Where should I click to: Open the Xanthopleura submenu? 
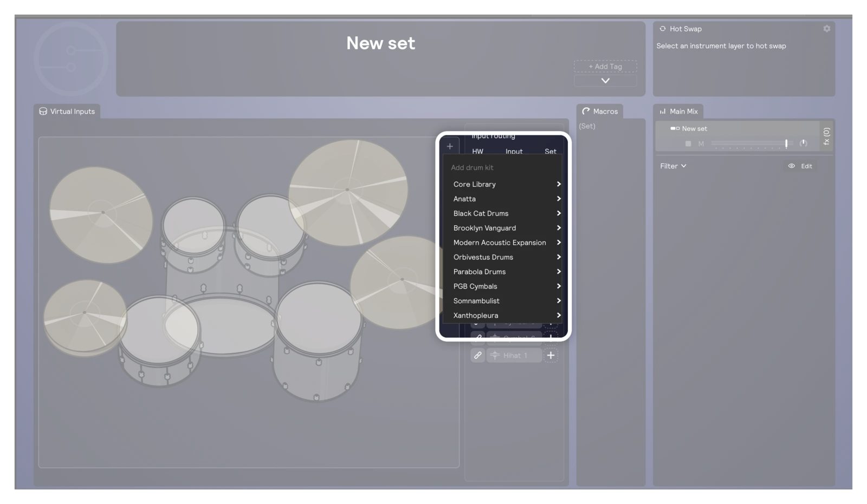503,316
